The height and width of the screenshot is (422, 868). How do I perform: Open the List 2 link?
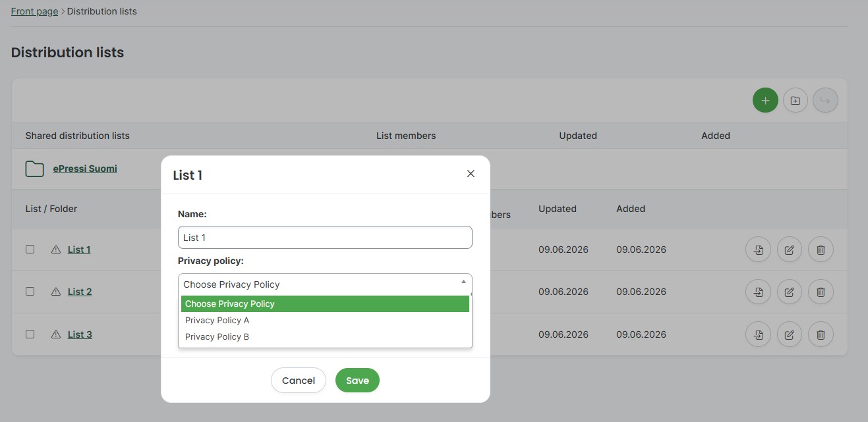[80, 292]
